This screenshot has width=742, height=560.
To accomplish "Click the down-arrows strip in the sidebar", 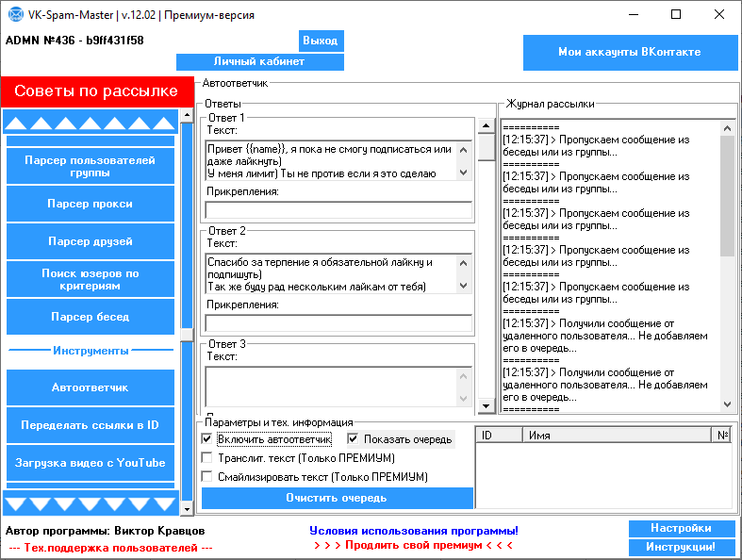I will click(x=91, y=503).
